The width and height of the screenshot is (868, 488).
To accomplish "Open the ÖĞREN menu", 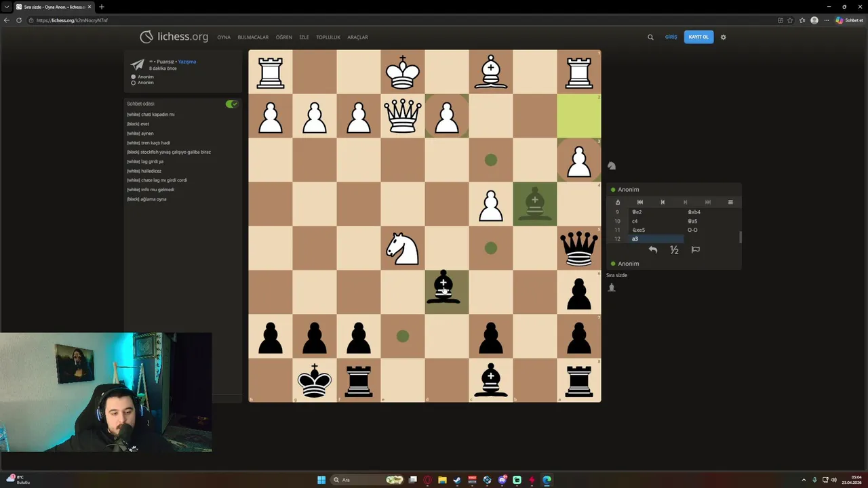I will 283,37.
